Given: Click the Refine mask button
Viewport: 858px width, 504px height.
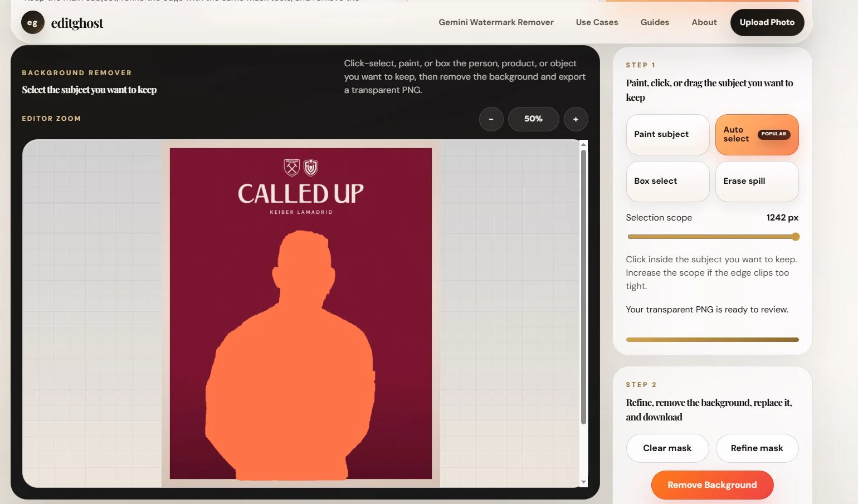Looking at the screenshot, I should click(x=757, y=448).
